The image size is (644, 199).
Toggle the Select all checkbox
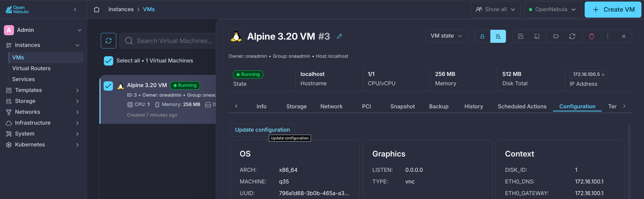109,61
